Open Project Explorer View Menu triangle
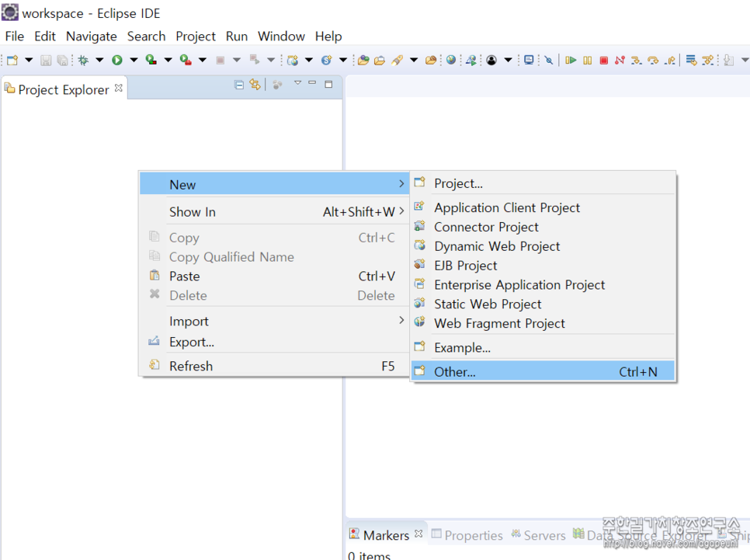Viewport: 750px width, 560px height. (297, 83)
